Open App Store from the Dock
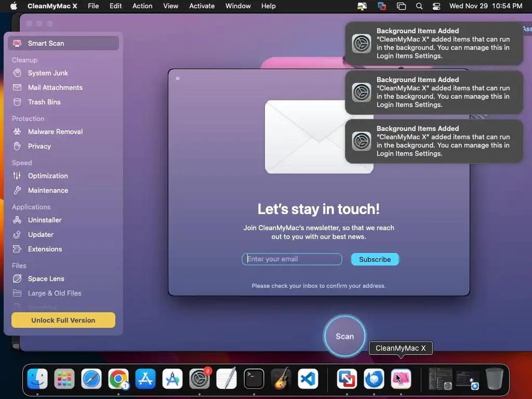 pos(145,379)
